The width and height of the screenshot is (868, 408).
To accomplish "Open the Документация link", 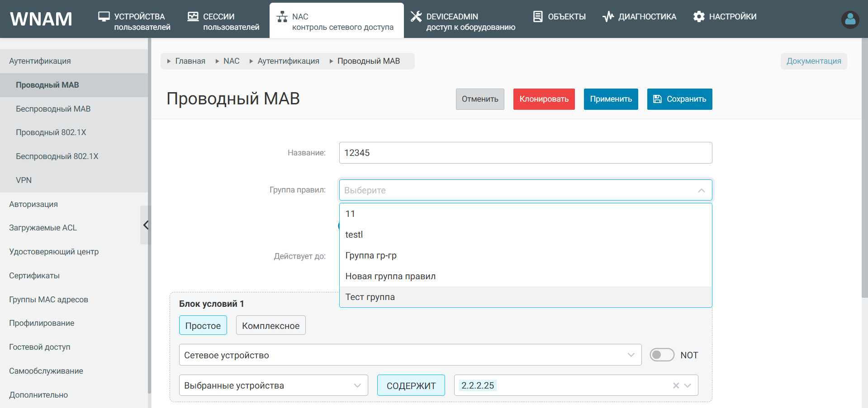I will [813, 61].
